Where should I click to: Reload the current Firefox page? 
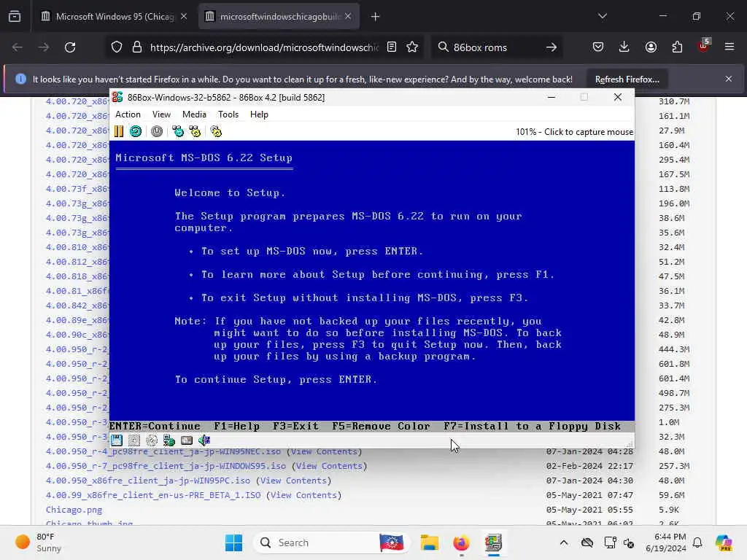(x=70, y=47)
